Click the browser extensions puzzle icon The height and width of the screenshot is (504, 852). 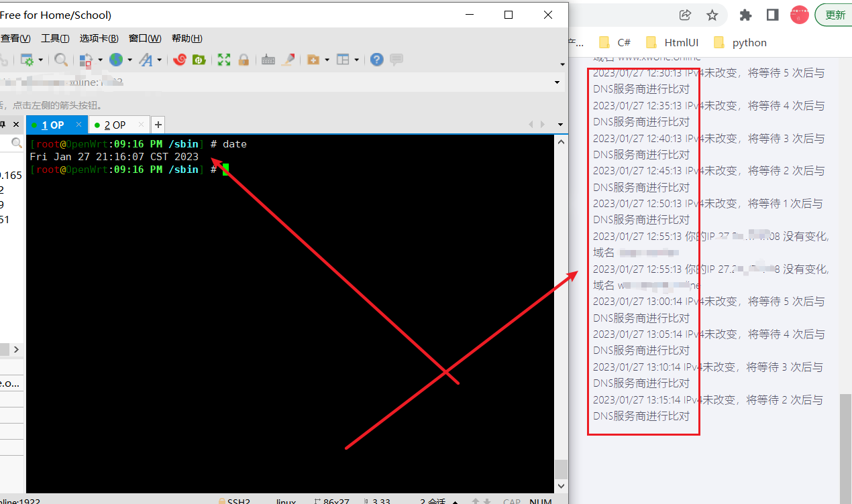pyautogui.click(x=745, y=15)
